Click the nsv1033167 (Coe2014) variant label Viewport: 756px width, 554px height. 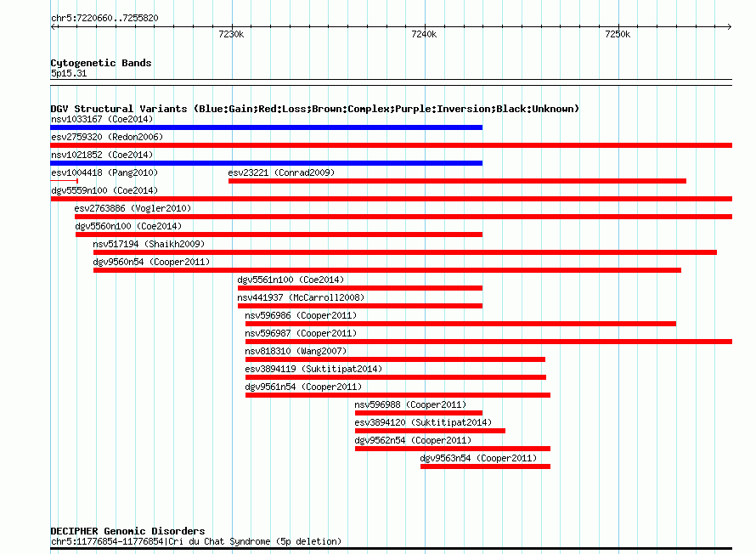[x=102, y=119]
